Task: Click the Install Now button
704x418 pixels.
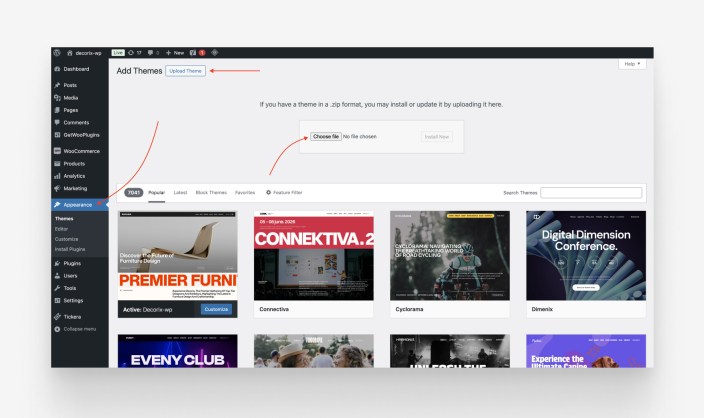Action: (436, 137)
